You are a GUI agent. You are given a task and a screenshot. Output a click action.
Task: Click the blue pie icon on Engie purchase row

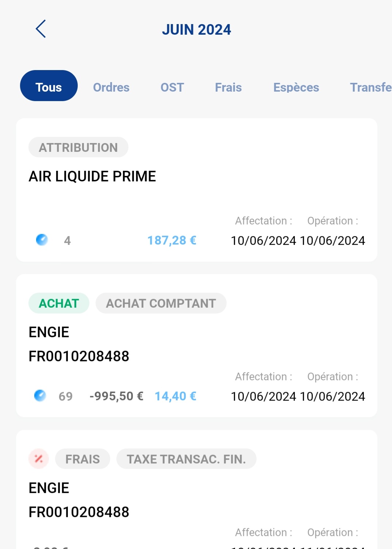40,396
